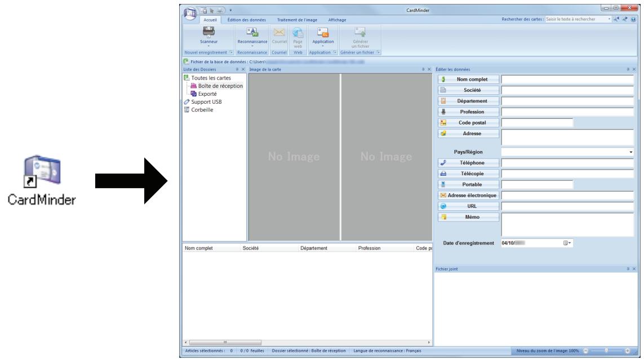Click the Département field button
The width and height of the screenshot is (644, 359).
pos(468,101)
